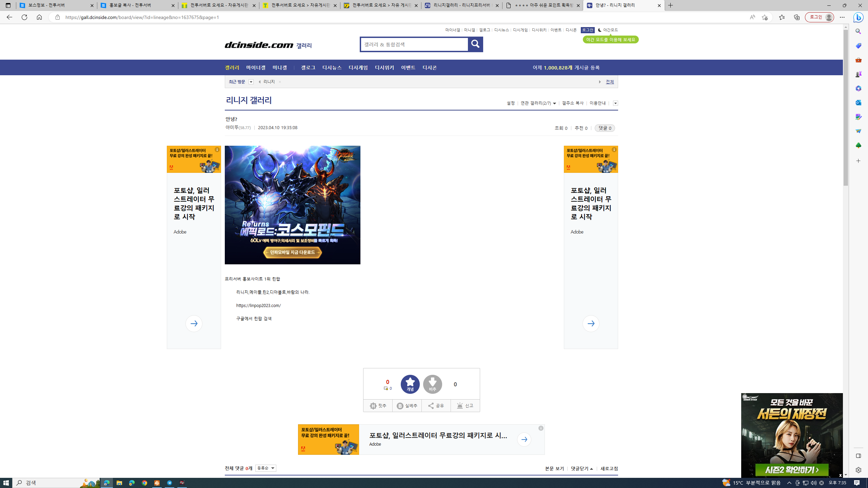Open sidebar settings gear icon
The image size is (868, 488).
click(x=858, y=470)
